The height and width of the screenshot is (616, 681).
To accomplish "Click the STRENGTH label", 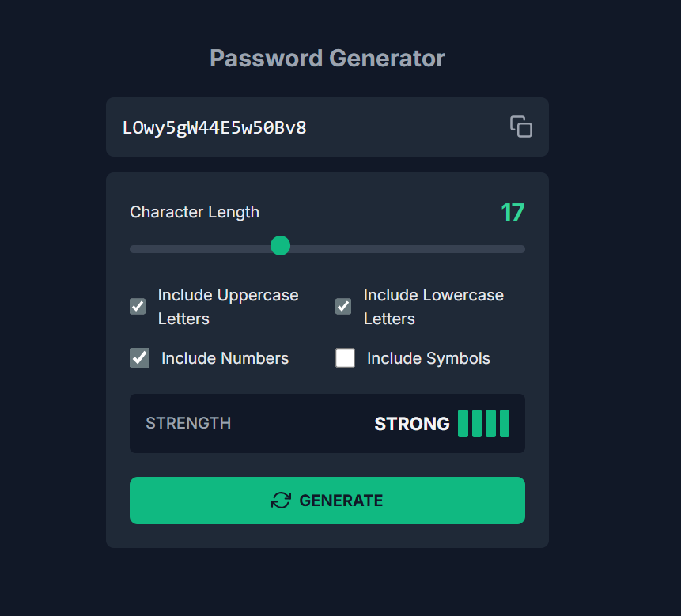I will pos(188,423).
